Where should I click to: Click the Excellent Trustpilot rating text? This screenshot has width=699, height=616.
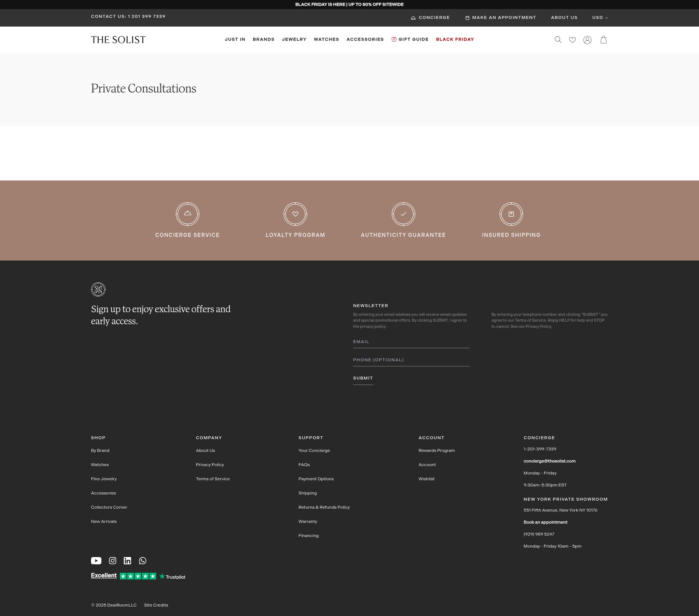(x=104, y=576)
